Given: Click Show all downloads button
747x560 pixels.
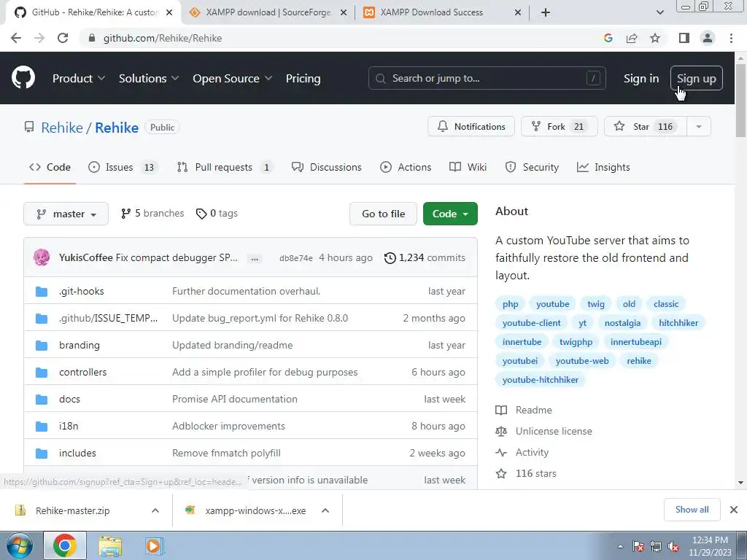Looking at the screenshot, I should pyautogui.click(x=692, y=510).
